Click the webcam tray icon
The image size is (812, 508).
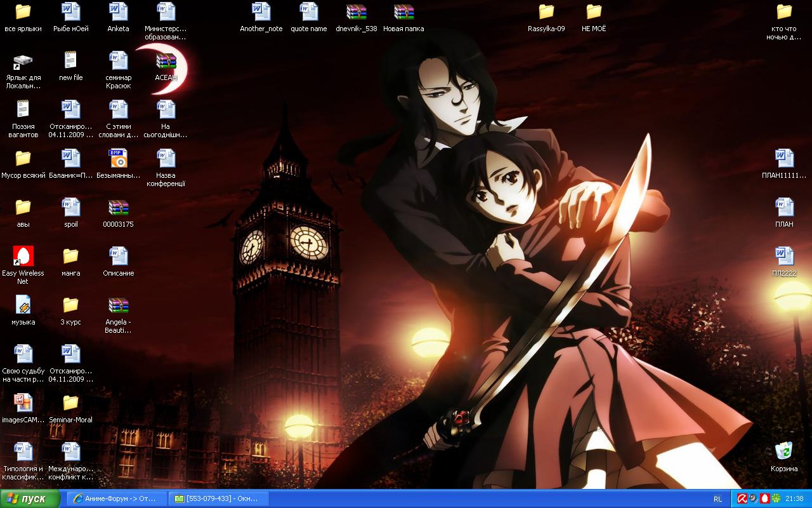753,499
